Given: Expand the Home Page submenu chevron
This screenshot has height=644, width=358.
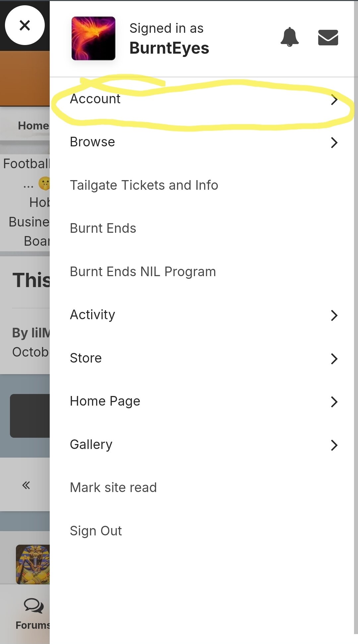Looking at the screenshot, I should pyautogui.click(x=334, y=402).
